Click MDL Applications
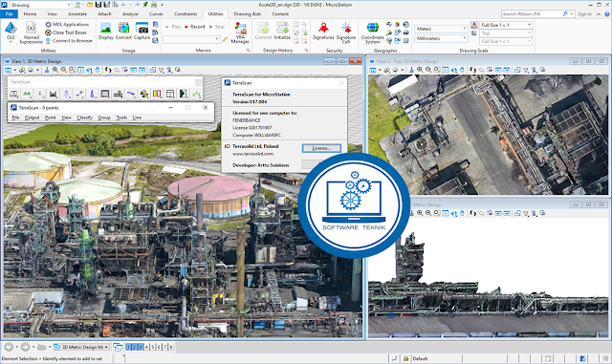612x364 pixels. click(x=67, y=24)
